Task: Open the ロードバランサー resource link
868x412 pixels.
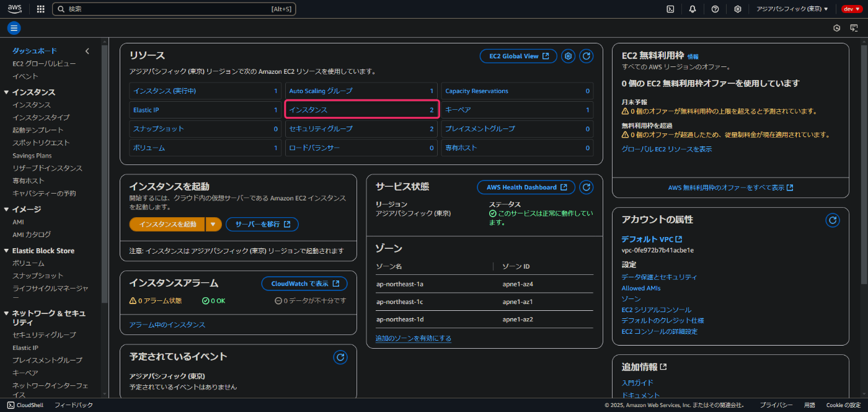Action: (x=314, y=148)
